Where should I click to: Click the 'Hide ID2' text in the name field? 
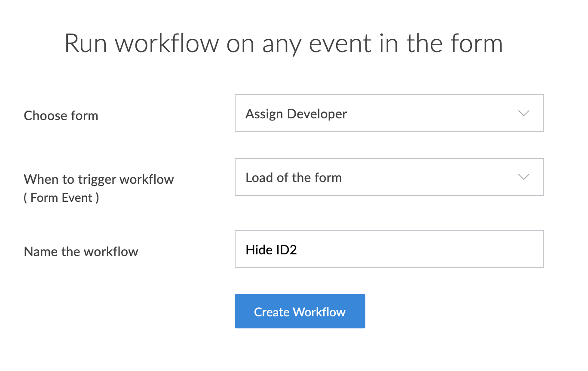(x=271, y=250)
